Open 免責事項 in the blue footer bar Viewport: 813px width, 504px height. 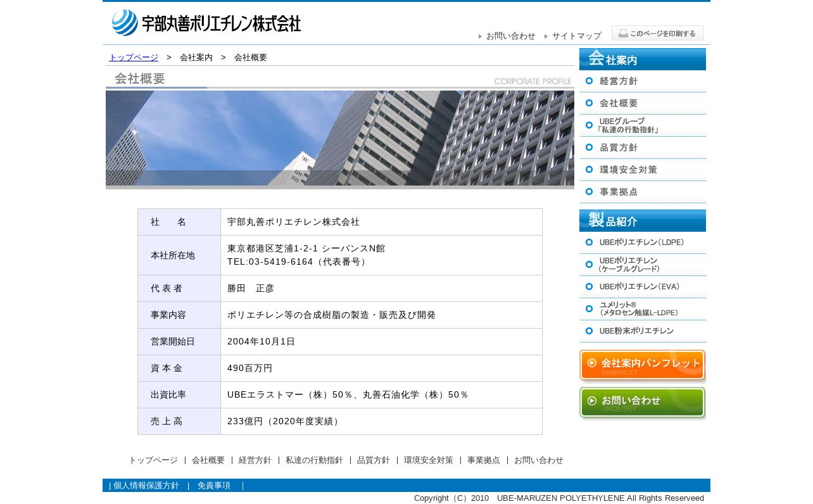pos(214,486)
